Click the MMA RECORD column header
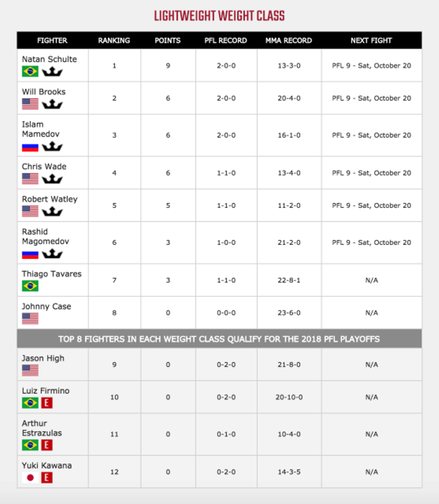Viewport: 439px width, 504px height. pyautogui.click(x=289, y=41)
